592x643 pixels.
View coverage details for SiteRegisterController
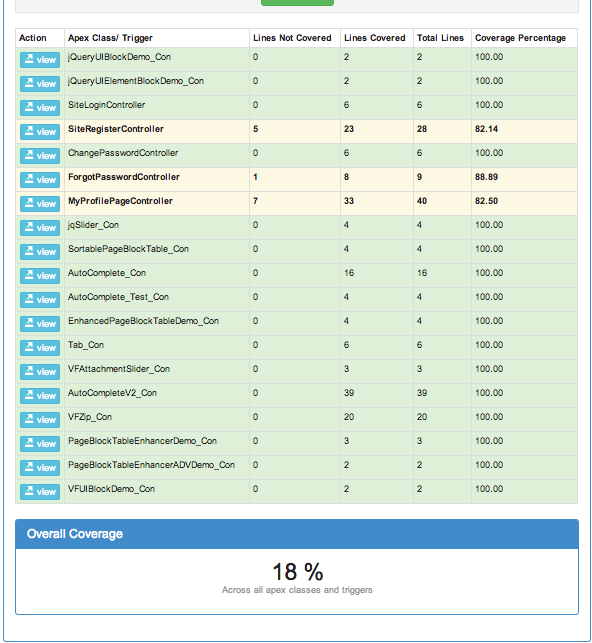(x=40, y=132)
